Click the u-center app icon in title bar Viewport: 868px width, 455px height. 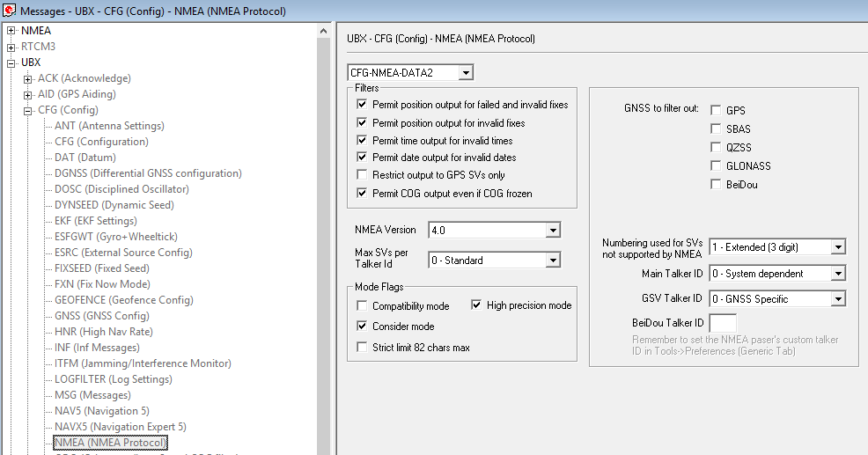pos(10,10)
